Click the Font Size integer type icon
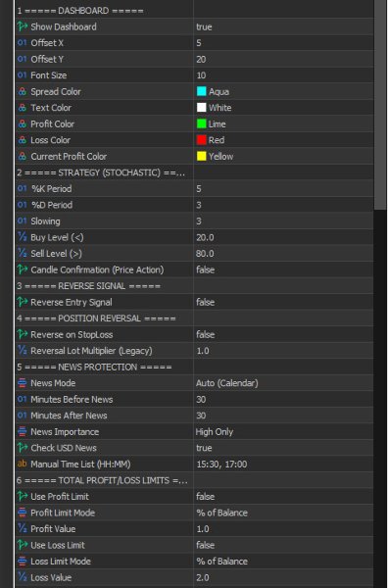Screen dimensions: 388x588 click(23, 75)
